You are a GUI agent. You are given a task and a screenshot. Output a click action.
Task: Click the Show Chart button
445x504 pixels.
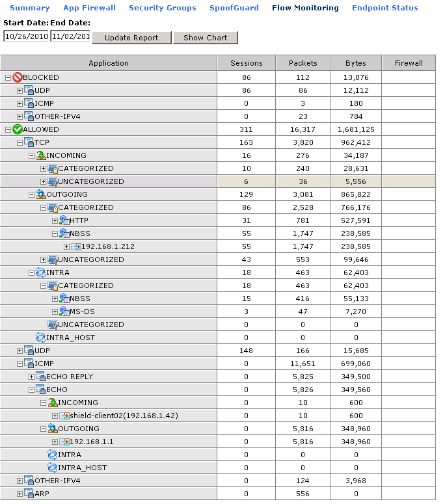coord(205,38)
